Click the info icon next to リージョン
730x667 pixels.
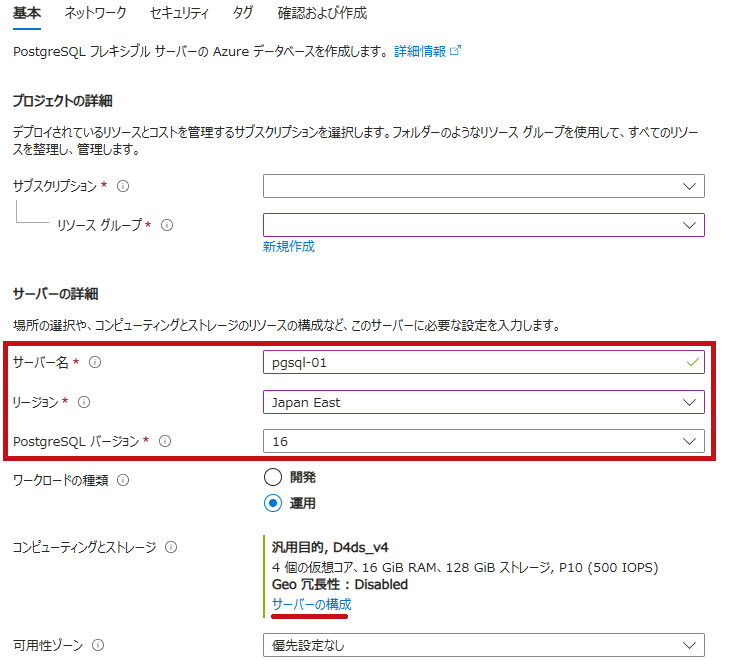[x=84, y=402]
